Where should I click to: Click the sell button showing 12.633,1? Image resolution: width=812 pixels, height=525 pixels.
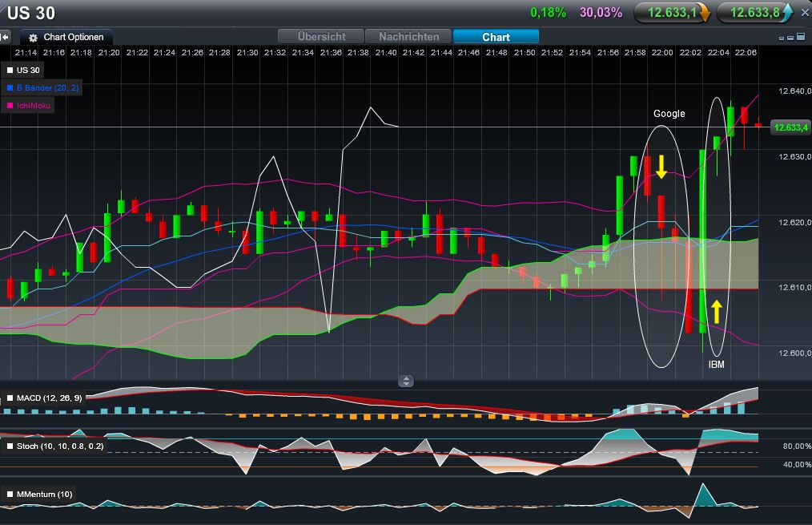[x=671, y=12]
